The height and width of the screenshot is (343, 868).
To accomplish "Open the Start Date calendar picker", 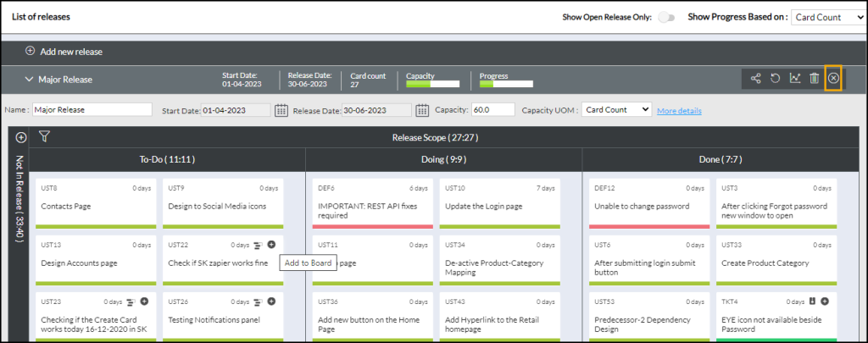I will [281, 110].
